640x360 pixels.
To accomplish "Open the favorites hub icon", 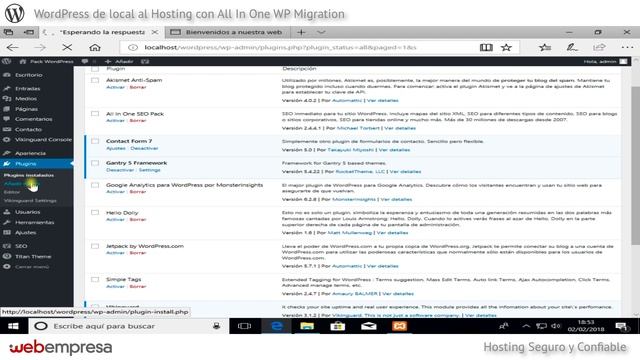I will pos(545,48).
